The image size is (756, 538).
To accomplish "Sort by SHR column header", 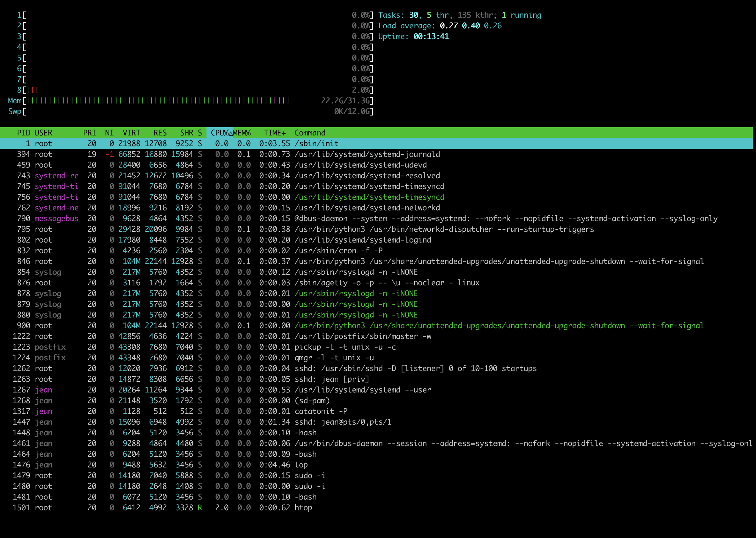I will coord(187,133).
